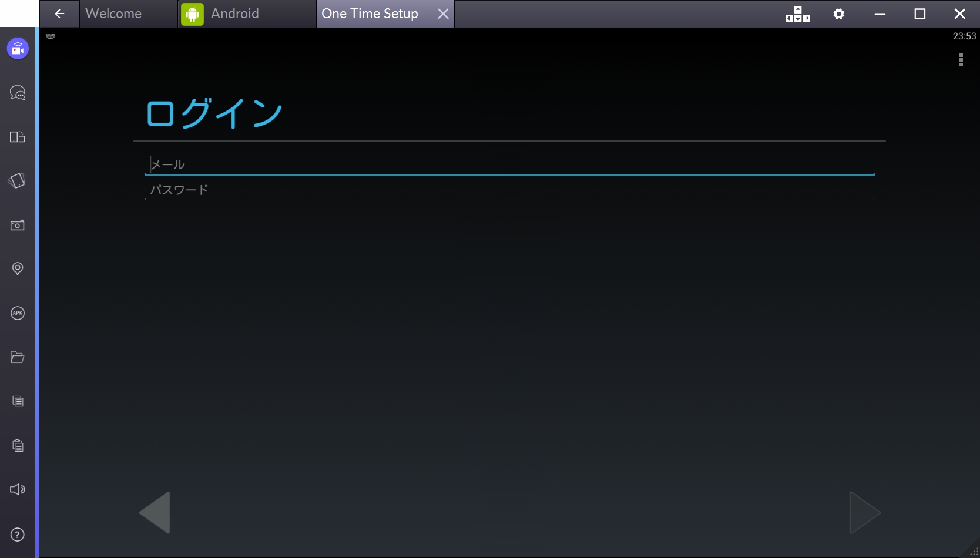Maximize the emulator window

920,14
